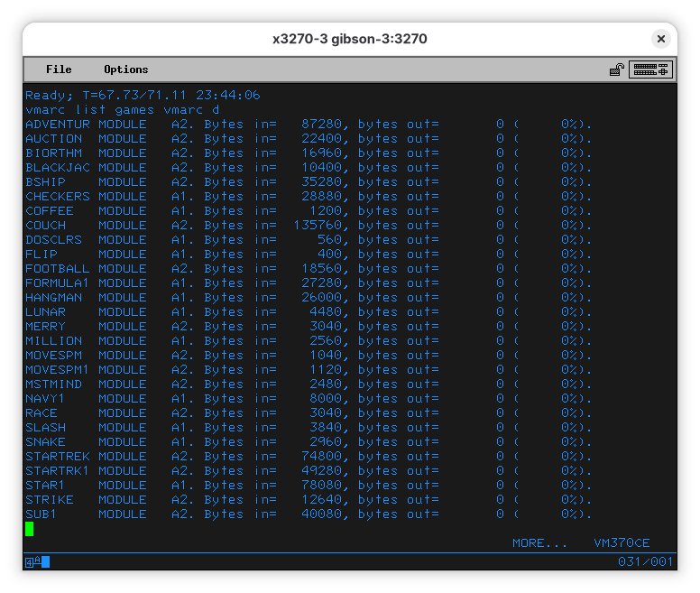
Task: Click the byte count 135760
Action: click(x=318, y=225)
